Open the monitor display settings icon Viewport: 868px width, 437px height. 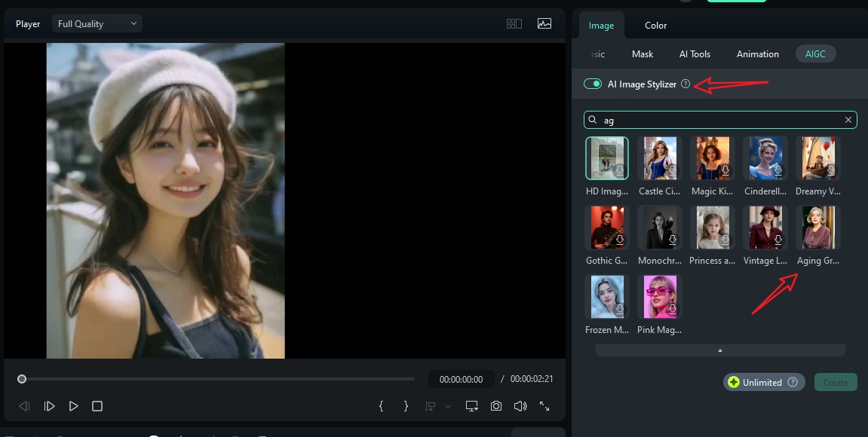tap(471, 406)
